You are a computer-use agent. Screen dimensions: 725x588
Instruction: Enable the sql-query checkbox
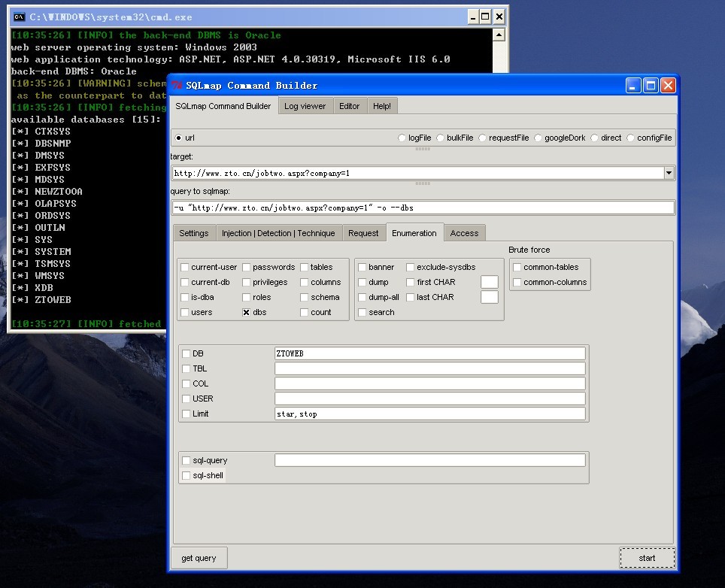pos(187,460)
